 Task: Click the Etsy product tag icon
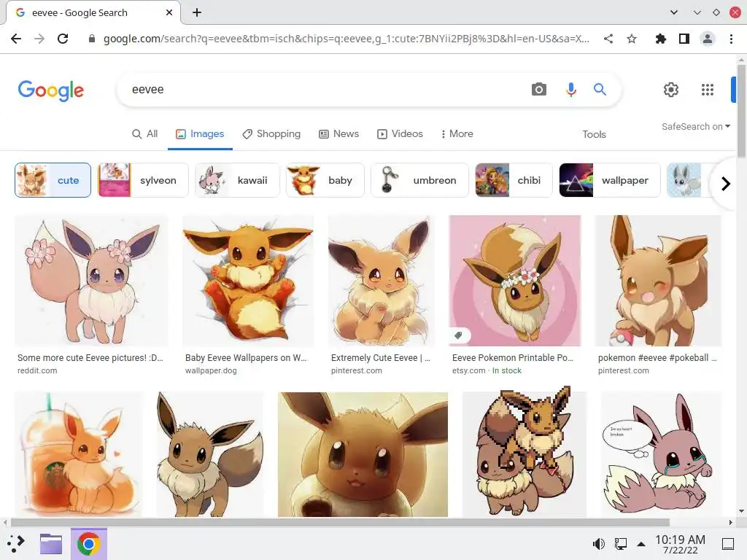pos(458,335)
